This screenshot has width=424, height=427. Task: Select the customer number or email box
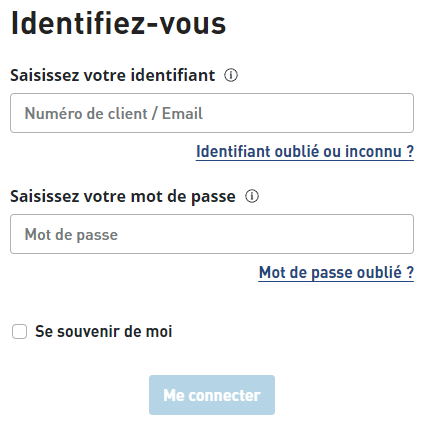[212, 113]
